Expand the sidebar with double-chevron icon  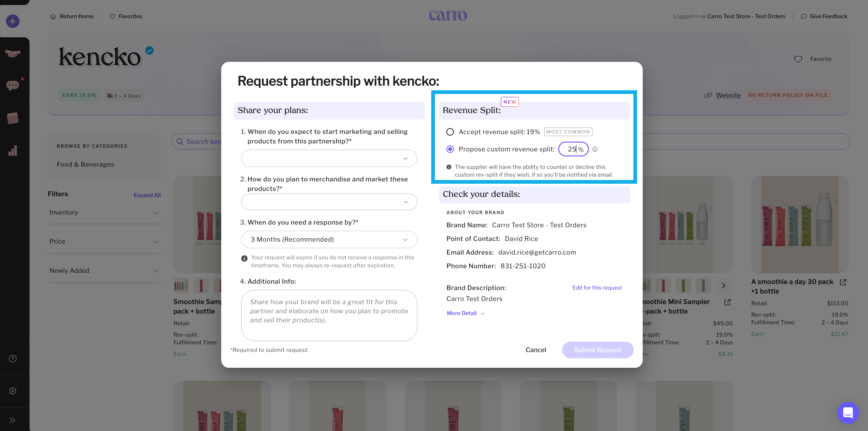click(13, 420)
